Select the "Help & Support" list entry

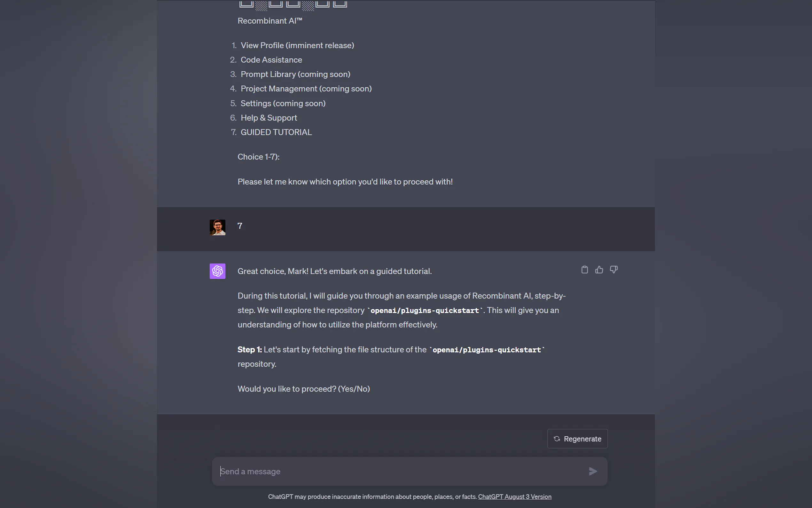point(269,118)
